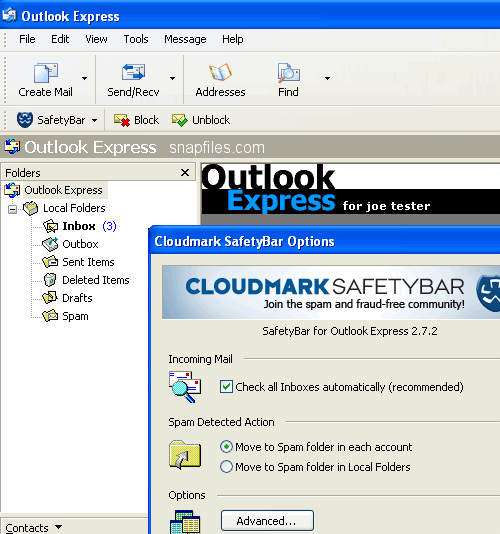The width and height of the screenshot is (500, 534).
Task: Click the SafetyBar shield icon
Action: (x=25, y=120)
